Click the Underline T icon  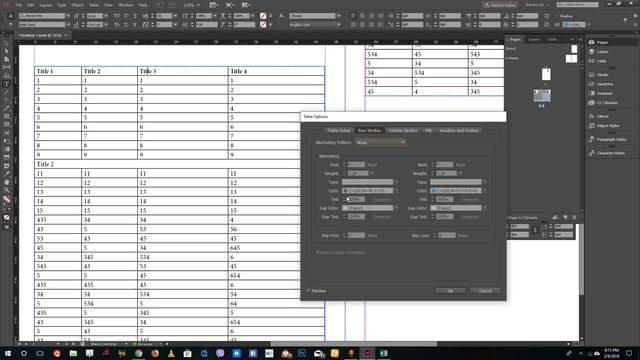pos(135,16)
